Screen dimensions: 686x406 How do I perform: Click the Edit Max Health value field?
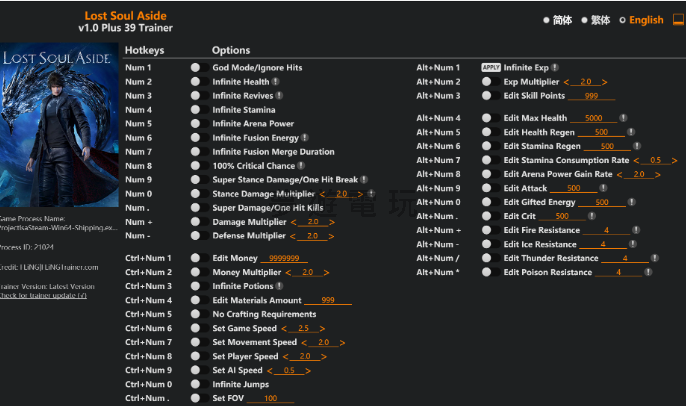tap(594, 118)
